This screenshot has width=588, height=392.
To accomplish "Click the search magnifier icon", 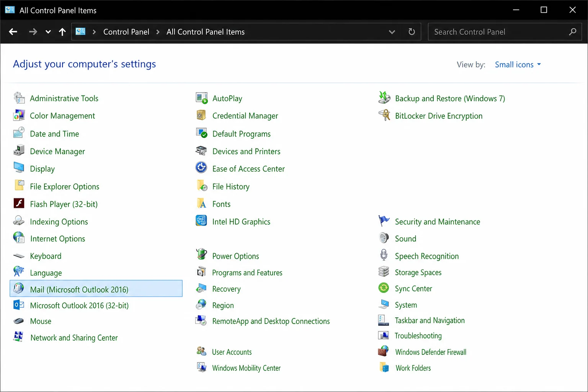I will point(573,32).
